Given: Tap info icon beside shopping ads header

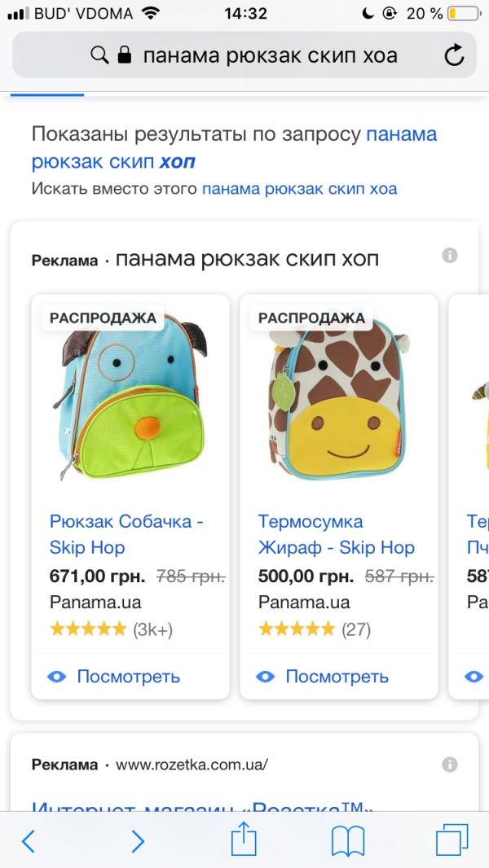Looking at the screenshot, I should pyautogui.click(x=449, y=256).
